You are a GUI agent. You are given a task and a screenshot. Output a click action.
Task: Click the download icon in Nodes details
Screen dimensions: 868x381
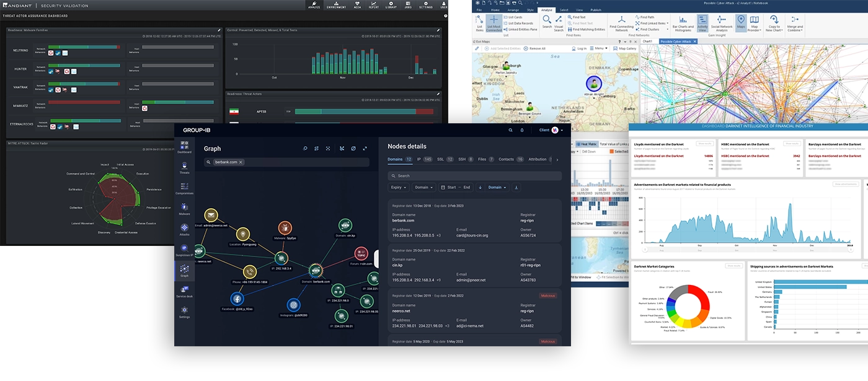coord(516,187)
